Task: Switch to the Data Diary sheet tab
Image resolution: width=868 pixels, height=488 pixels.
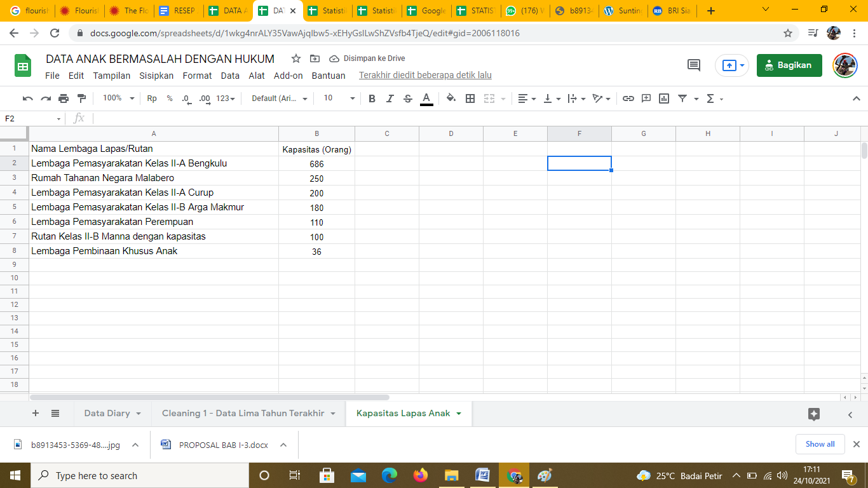Action: [112, 413]
